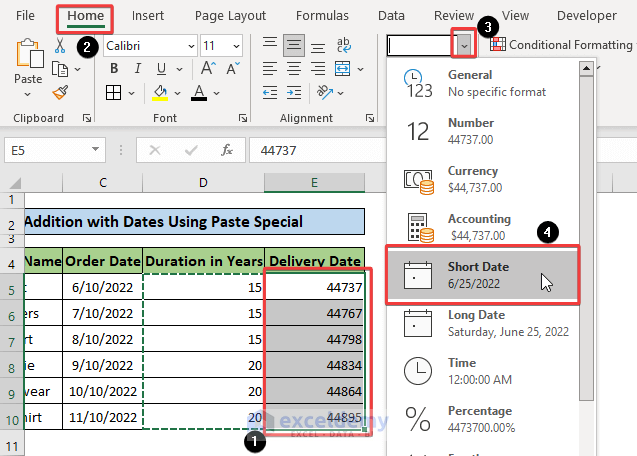Open the Clipboard dialog launcher
Screen dimensions: 637x456
(x=87, y=118)
